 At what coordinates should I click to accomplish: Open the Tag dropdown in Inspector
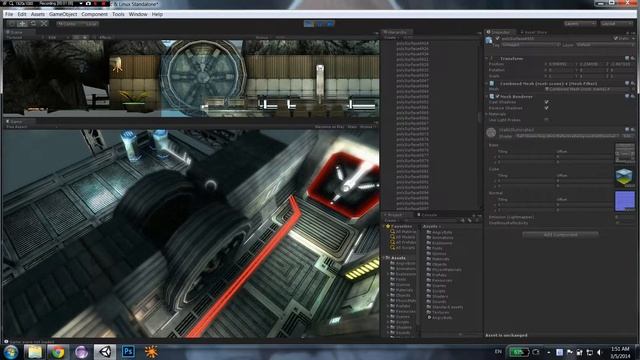point(531,44)
